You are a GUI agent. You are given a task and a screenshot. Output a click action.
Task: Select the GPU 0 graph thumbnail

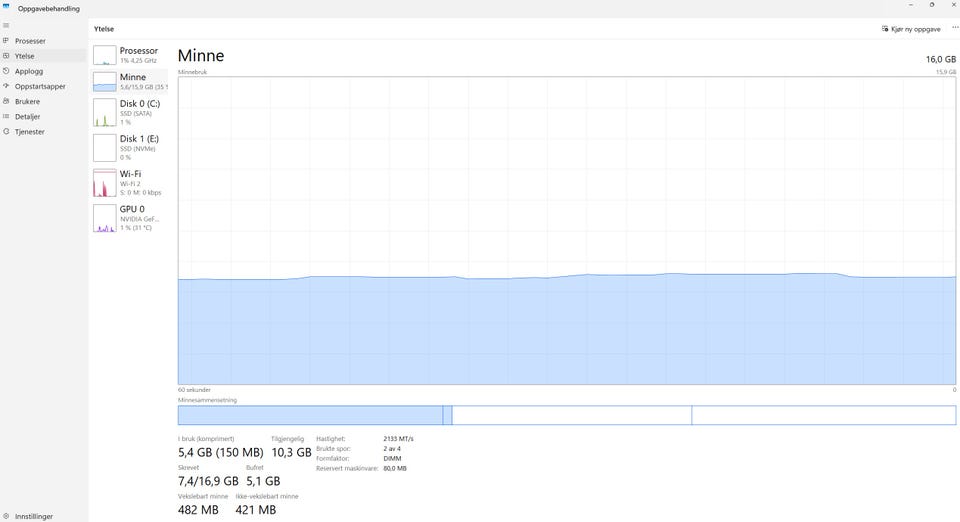point(105,218)
